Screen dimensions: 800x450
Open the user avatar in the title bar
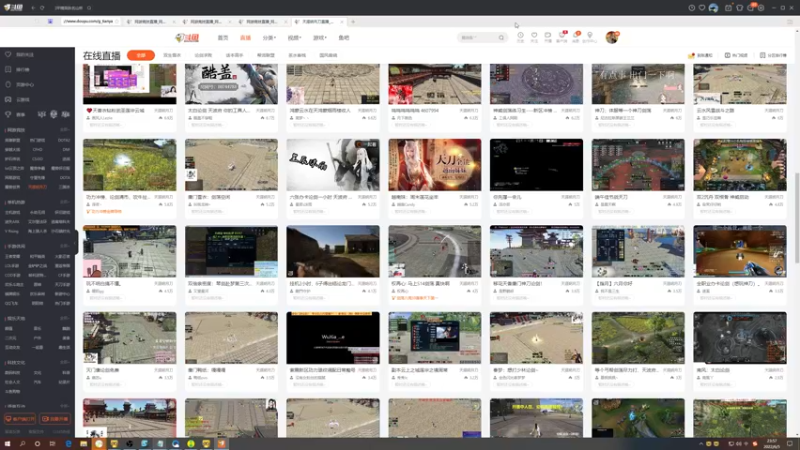coord(713,8)
